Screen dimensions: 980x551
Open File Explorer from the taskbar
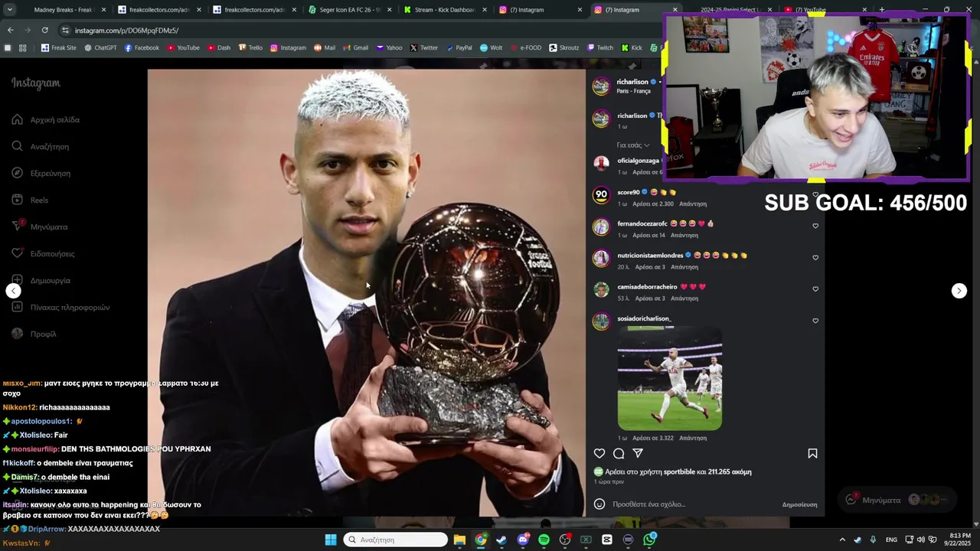[459, 540]
